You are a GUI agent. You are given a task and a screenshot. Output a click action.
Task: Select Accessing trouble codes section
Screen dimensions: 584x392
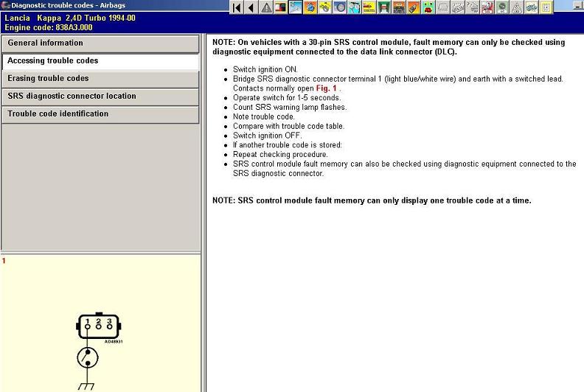[100, 61]
